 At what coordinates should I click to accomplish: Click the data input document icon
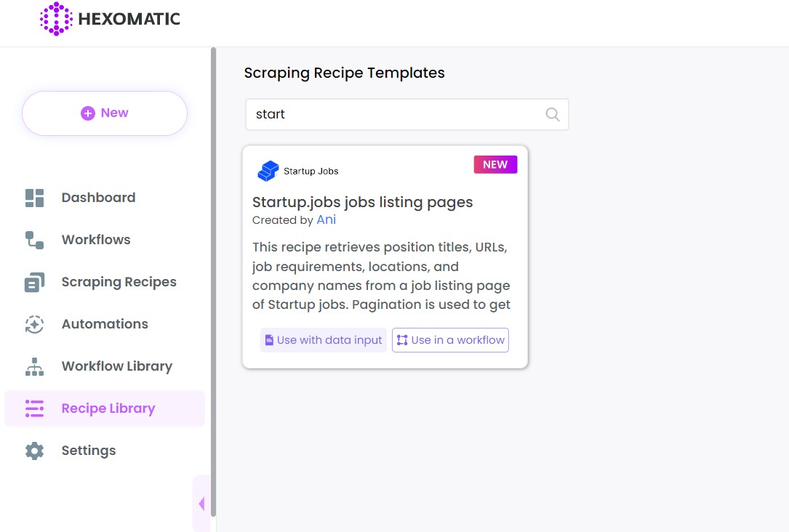pos(270,339)
